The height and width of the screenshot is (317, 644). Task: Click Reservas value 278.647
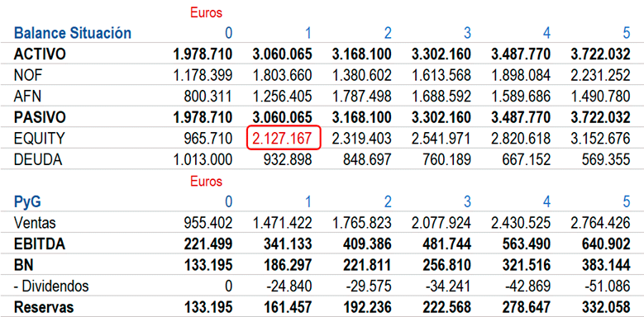click(x=522, y=308)
